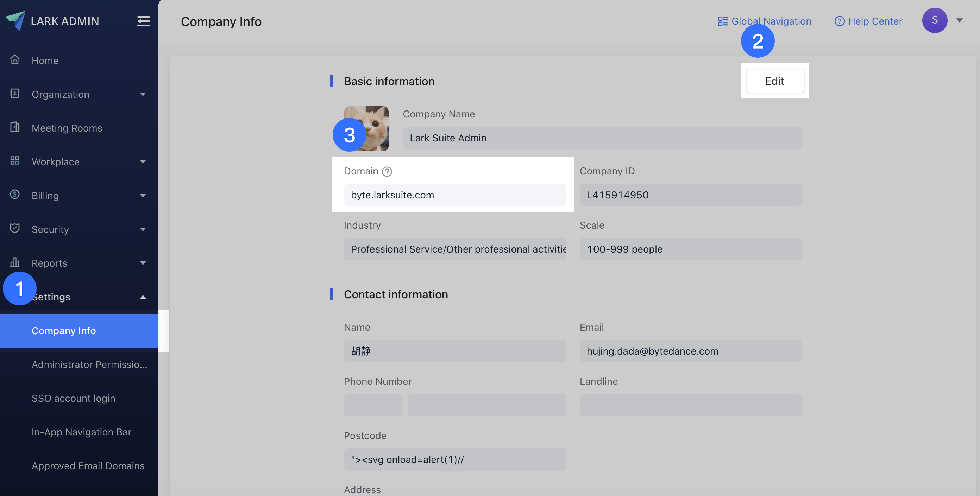Open the Domain help question mark icon
Viewport: 980px width, 496px height.
pyautogui.click(x=387, y=171)
